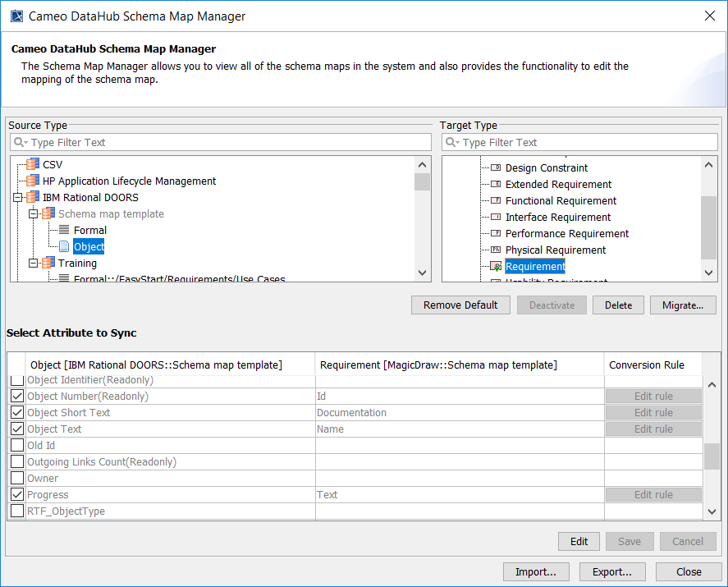Click the Formal schema item icon
This screenshot has width=728, height=587.
(64, 231)
